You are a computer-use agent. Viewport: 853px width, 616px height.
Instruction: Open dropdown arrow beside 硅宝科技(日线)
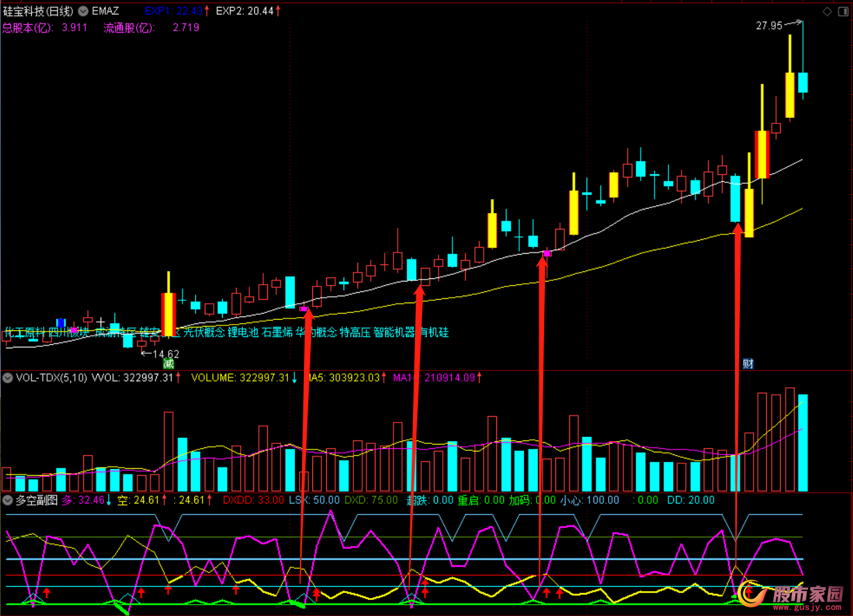click(83, 11)
